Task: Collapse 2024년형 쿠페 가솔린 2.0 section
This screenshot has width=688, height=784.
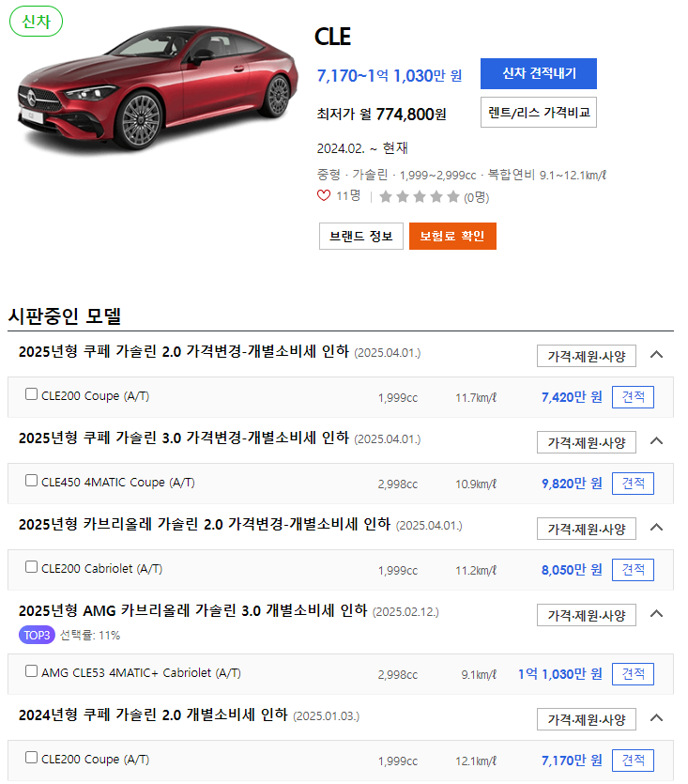Action: coord(656,718)
